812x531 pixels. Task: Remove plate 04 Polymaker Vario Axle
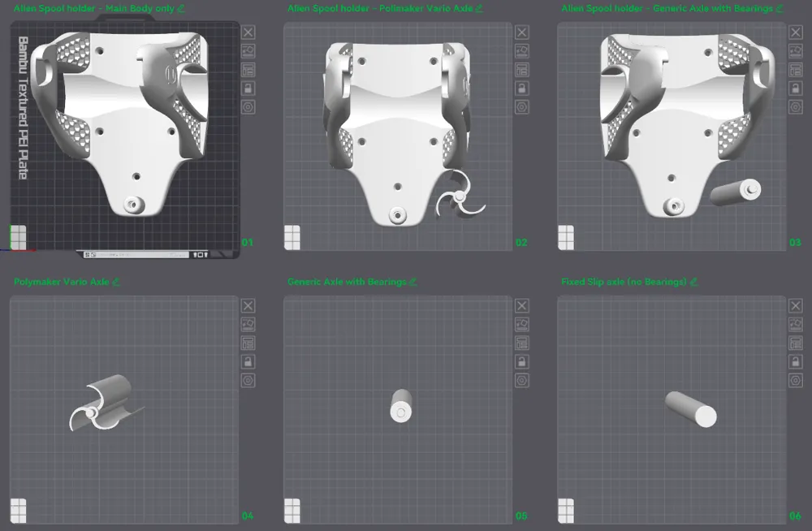248,306
